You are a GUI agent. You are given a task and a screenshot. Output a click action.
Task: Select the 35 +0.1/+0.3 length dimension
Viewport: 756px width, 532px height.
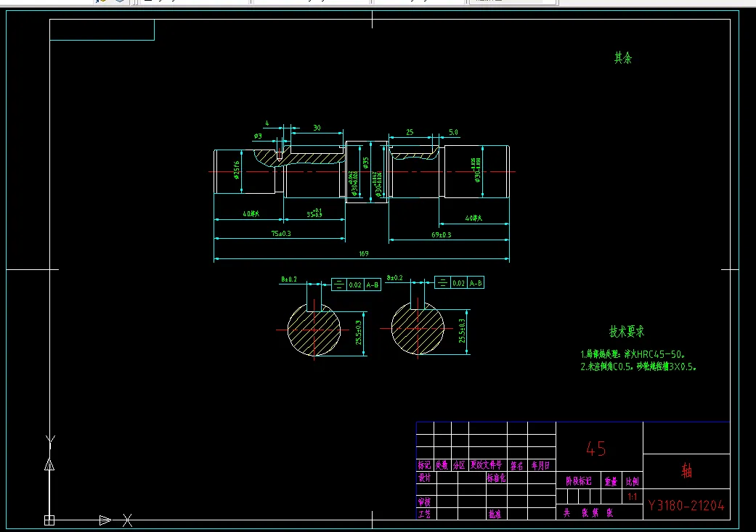[314, 213]
